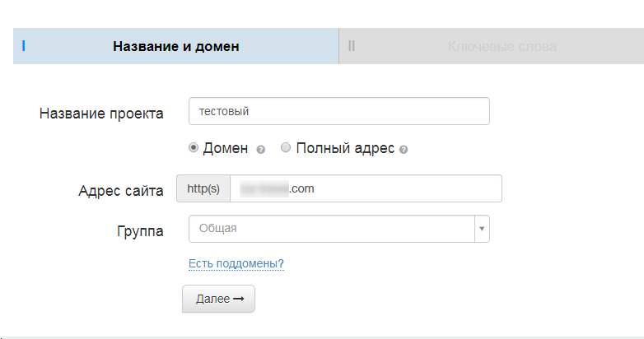Click the help icon next to 'Полный адрес'
Image resolution: width=644 pixels, height=339 pixels.
[404, 150]
